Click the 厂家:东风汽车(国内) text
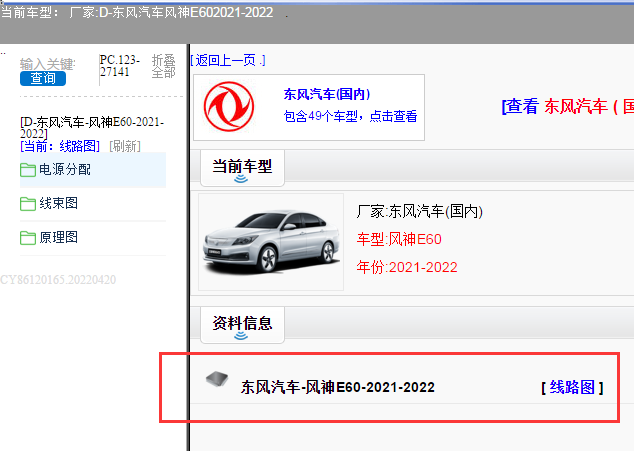634x451 pixels. coord(419,212)
